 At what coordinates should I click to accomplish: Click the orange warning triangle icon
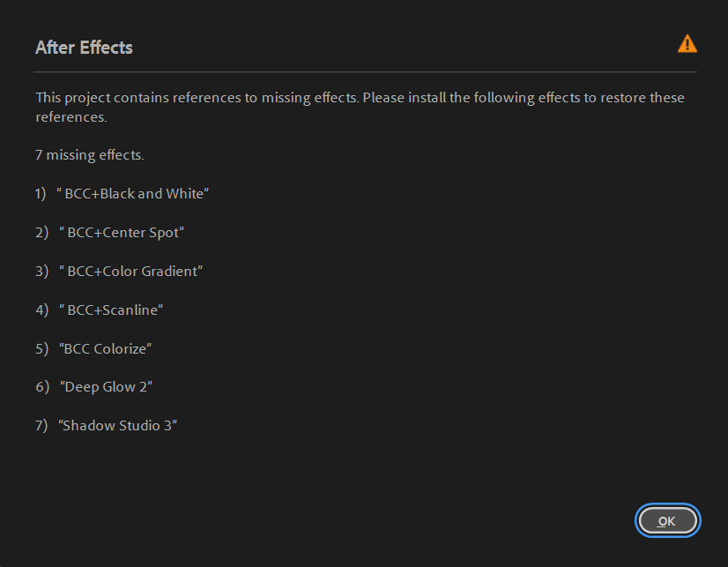click(687, 44)
